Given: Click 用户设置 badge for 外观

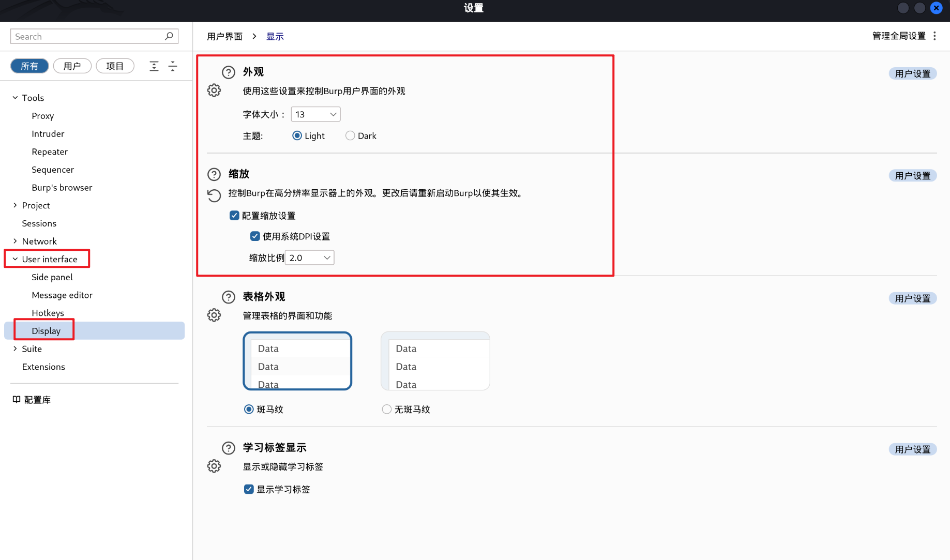Looking at the screenshot, I should click(x=913, y=73).
